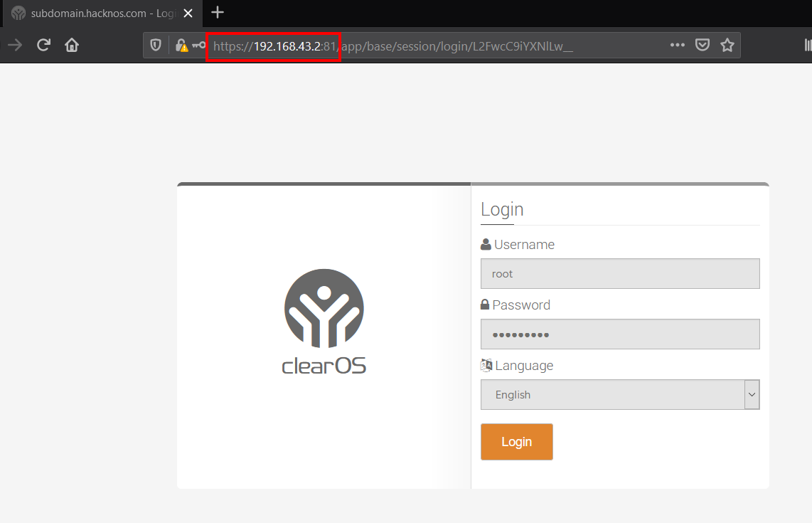Open saved logins via the key icon
This screenshot has width=812, height=523.
198,46
